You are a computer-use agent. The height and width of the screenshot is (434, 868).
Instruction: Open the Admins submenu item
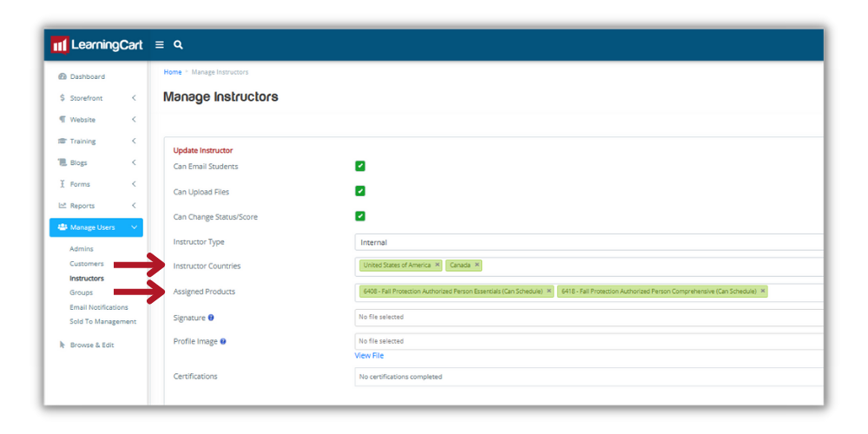82,249
